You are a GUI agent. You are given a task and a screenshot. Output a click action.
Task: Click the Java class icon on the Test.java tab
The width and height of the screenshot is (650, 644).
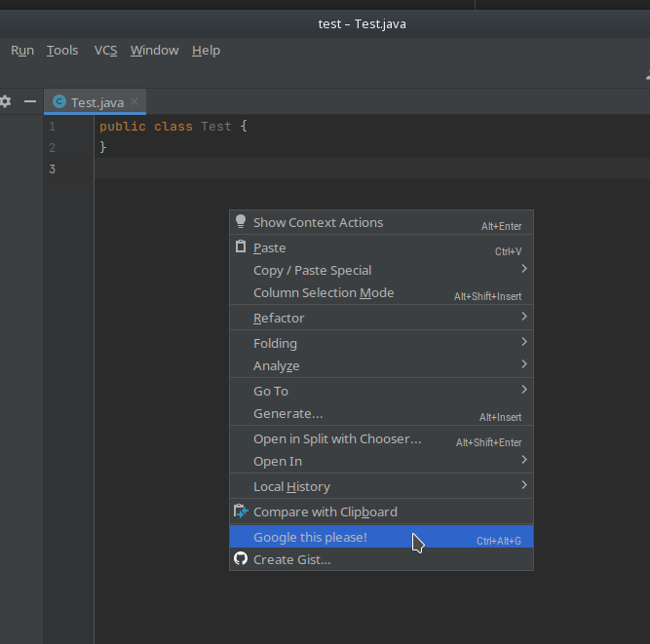click(x=59, y=101)
